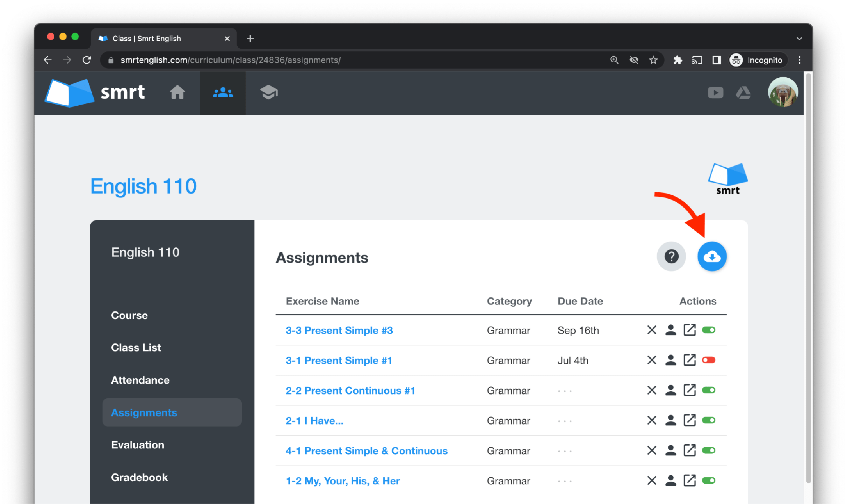Open the user avatar profile menu
The height and width of the screenshot is (504, 847).
783,92
